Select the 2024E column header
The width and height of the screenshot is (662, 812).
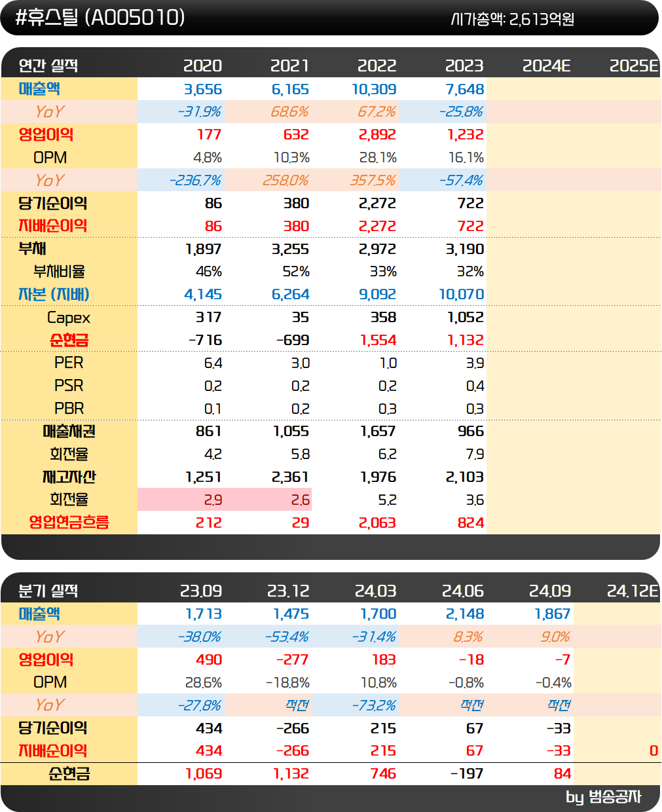point(547,65)
